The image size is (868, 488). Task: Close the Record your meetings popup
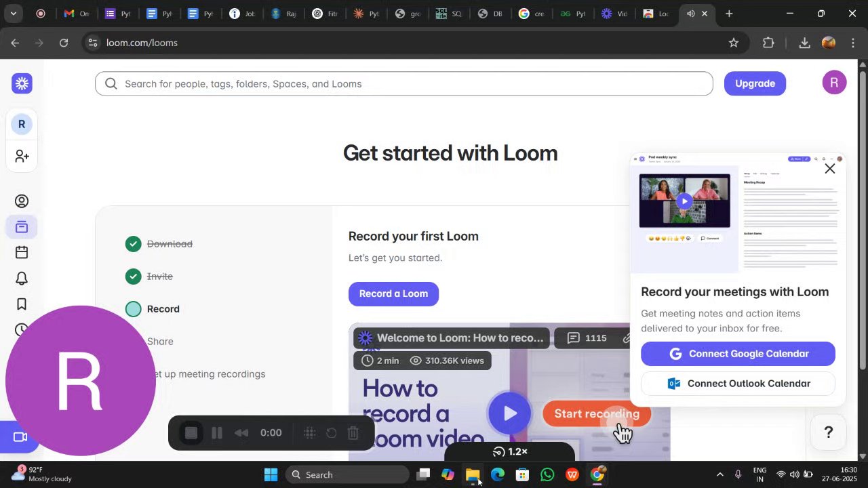[829, 169]
